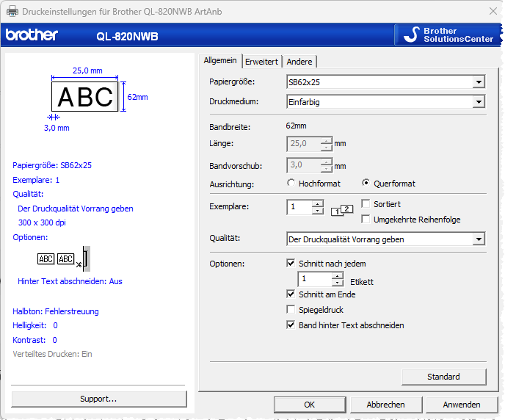This screenshot has width=505, height=420.
Task: Open the Support... button
Action: tap(99, 399)
